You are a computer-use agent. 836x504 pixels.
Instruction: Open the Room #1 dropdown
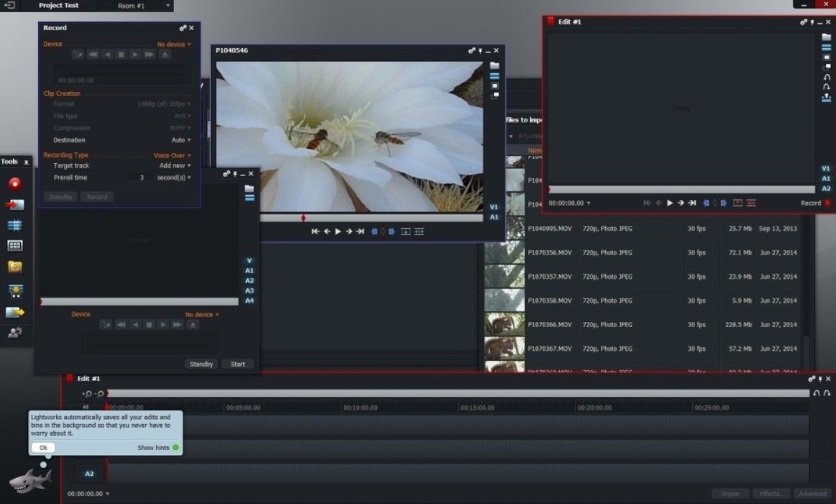144,6
